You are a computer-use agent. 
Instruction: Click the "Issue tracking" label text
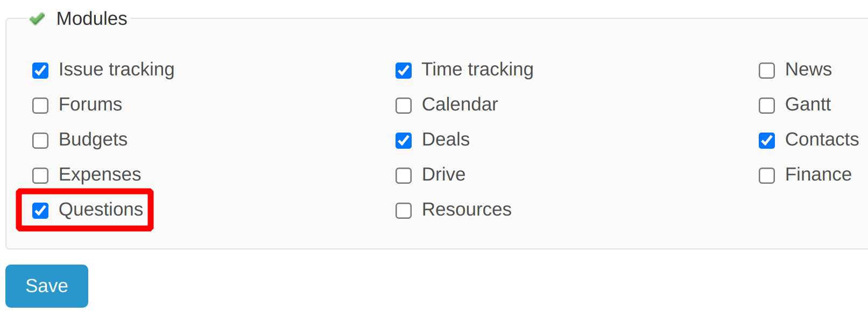click(116, 70)
